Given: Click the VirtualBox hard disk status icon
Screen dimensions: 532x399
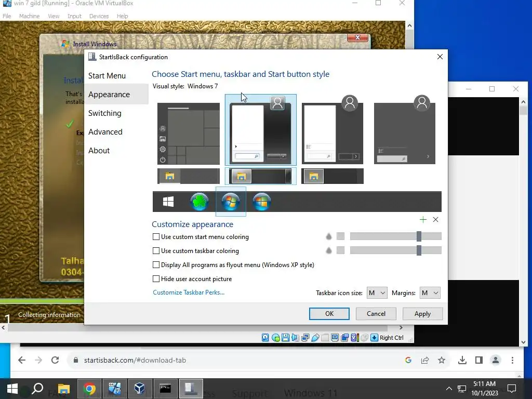Looking at the screenshot, I should pos(265,338).
